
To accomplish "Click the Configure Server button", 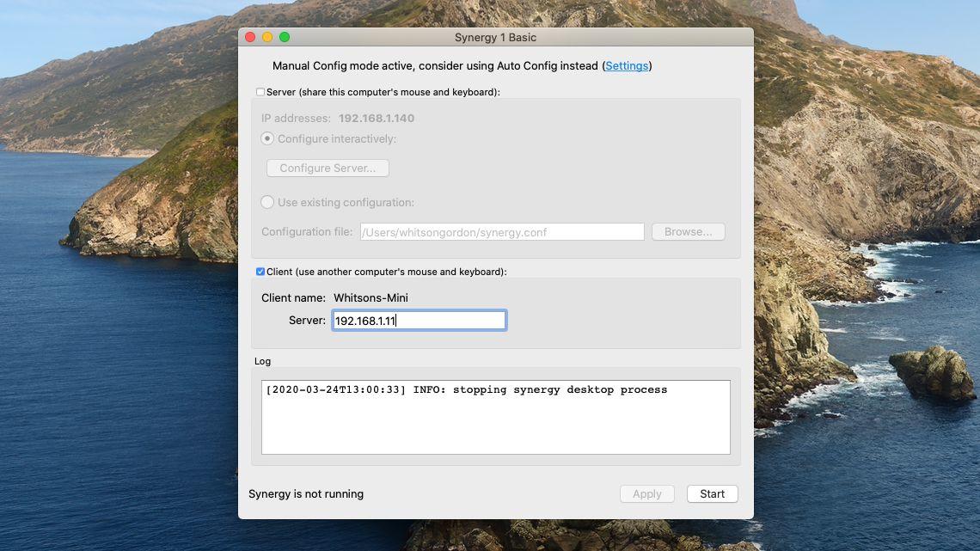I will pos(328,168).
